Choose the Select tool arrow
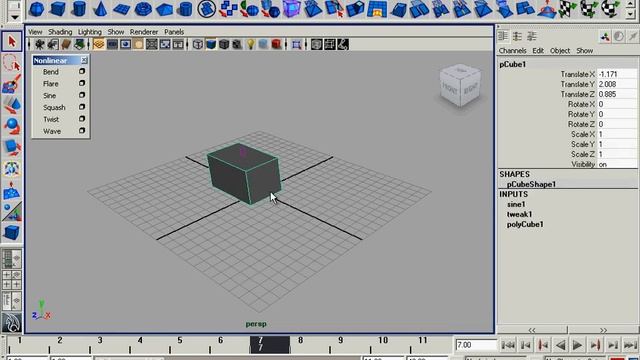640x360 pixels. [12, 41]
